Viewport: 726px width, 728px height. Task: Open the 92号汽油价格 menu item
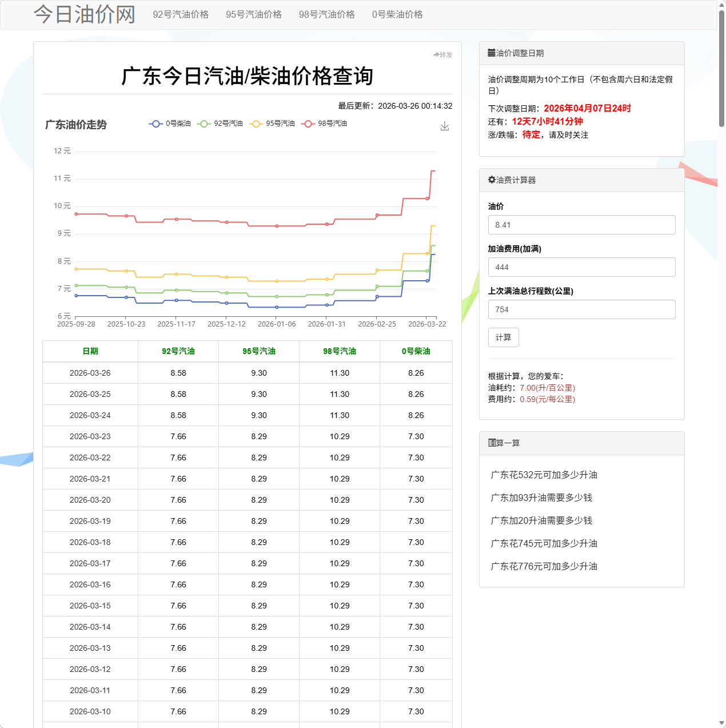click(180, 14)
